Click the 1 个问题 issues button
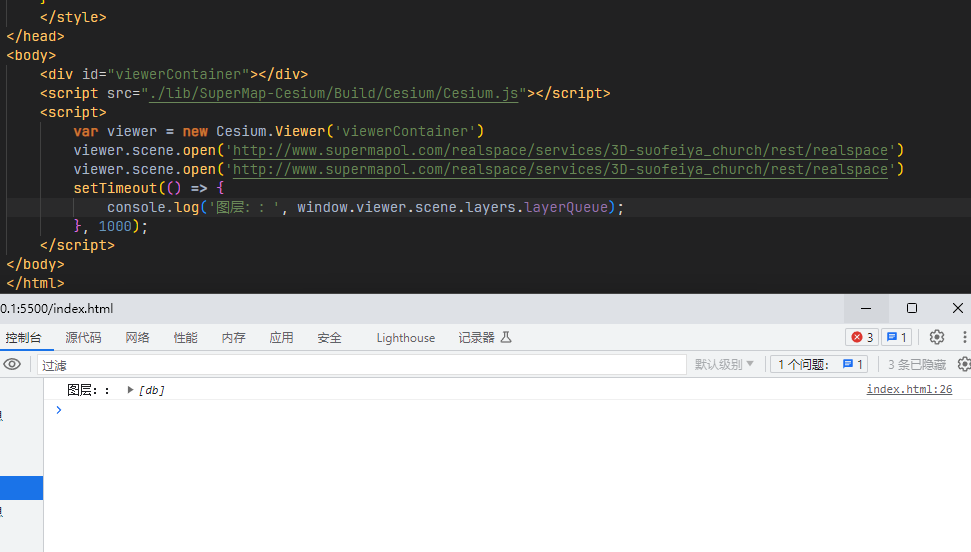 (819, 364)
